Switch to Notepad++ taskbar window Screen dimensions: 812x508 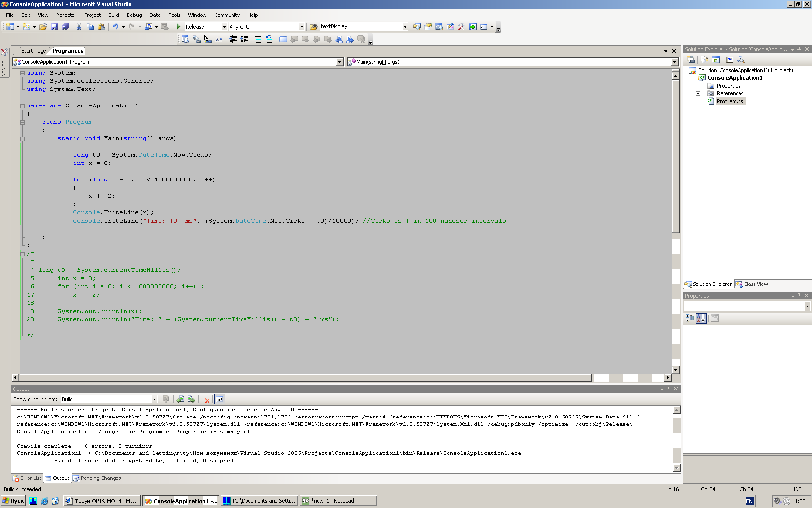tap(337, 501)
